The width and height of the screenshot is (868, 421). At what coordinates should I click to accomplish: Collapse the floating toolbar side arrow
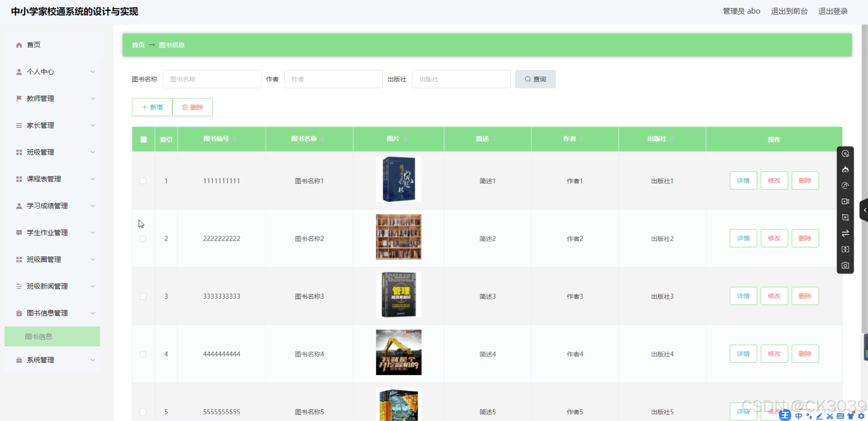click(865, 210)
